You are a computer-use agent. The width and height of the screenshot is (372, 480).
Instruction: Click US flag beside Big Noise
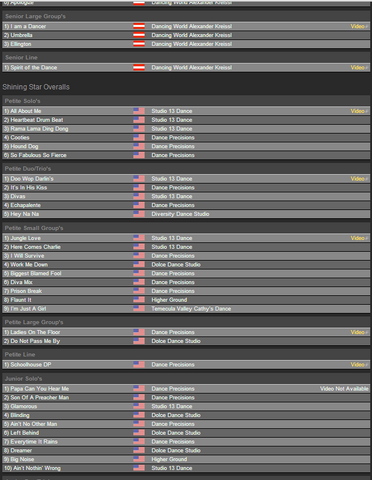point(139,459)
